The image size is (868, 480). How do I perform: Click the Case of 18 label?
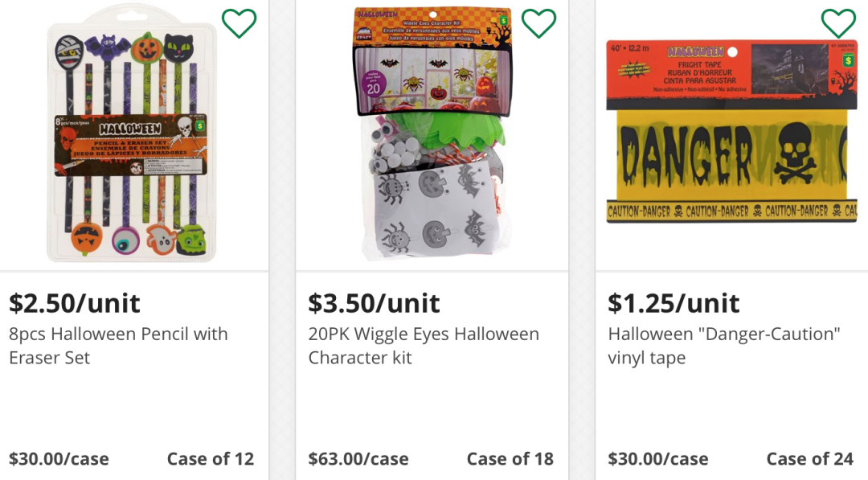point(510,459)
